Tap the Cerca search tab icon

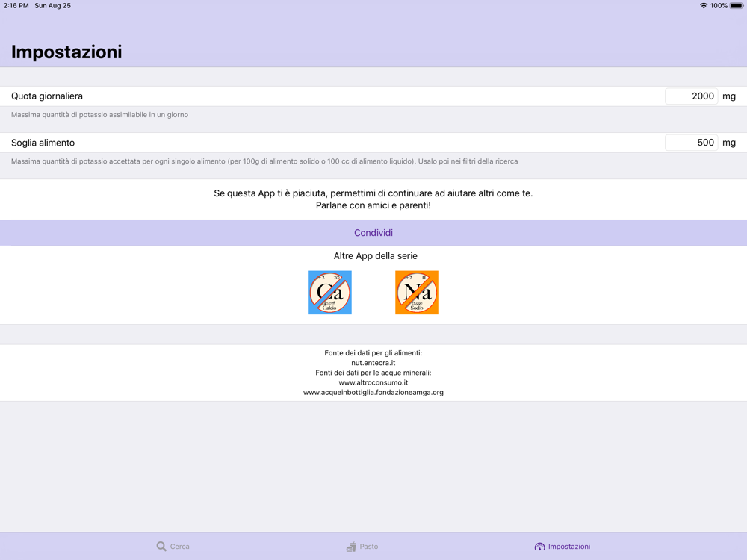point(161,547)
